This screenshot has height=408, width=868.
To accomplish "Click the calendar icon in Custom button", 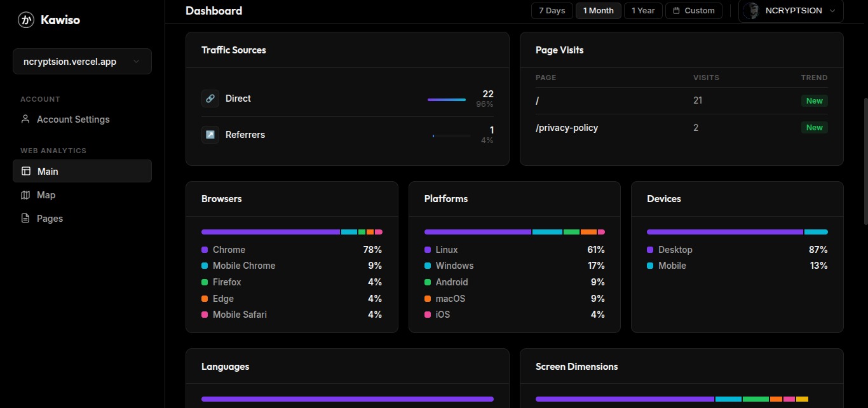I will (675, 10).
